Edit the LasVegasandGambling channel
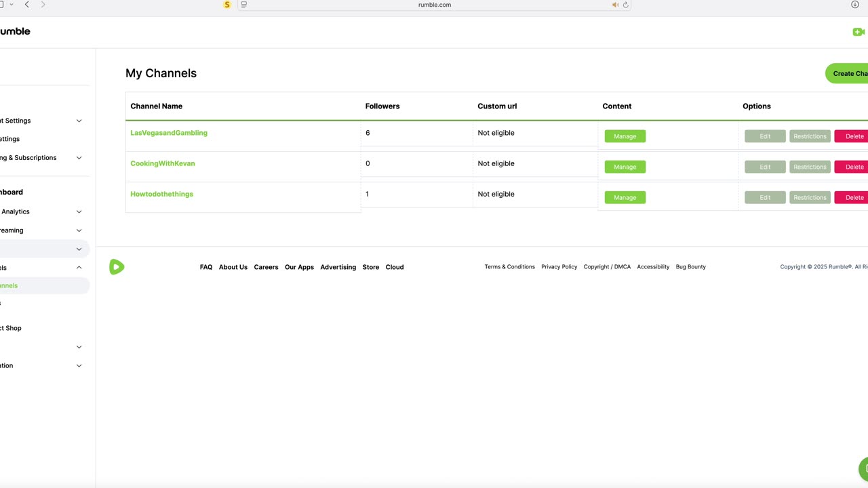The width and height of the screenshot is (868, 488). tap(765, 136)
